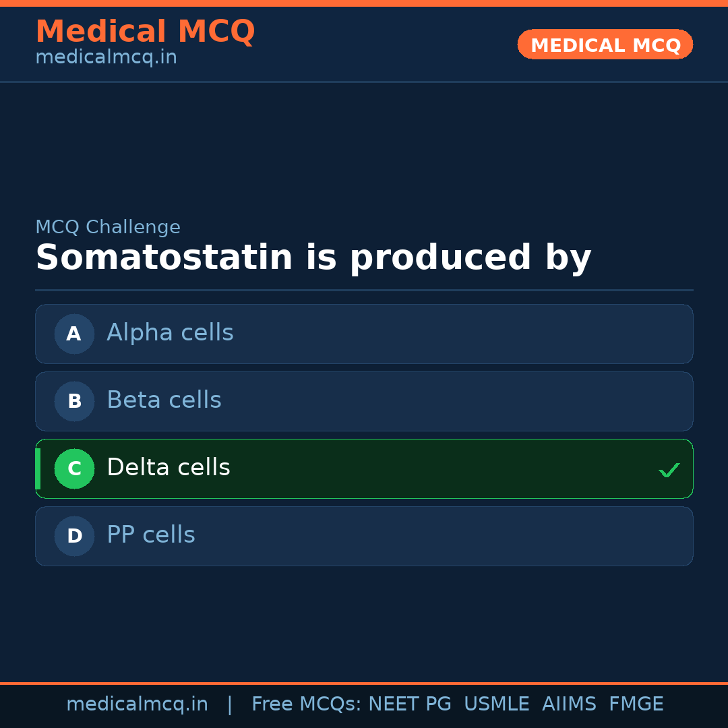The width and height of the screenshot is (728, 728).
Task: Click the Somatostatin question heading
Action: click(x=313, y=258)
